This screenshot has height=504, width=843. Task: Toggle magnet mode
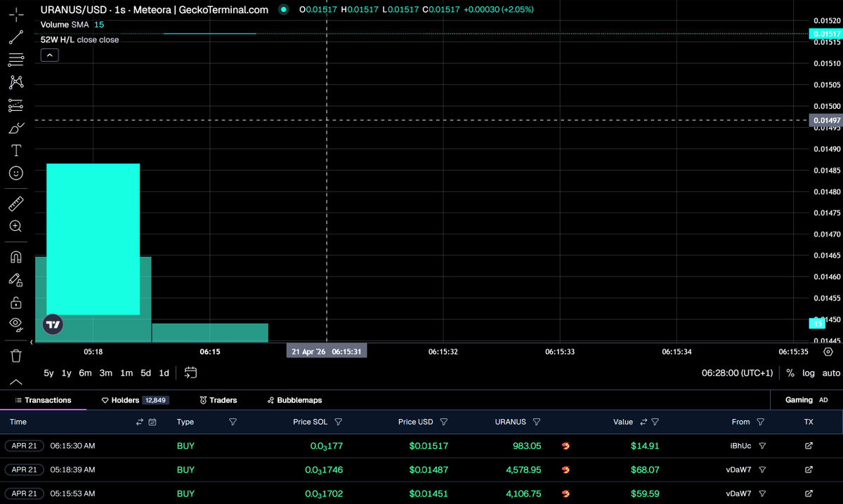(15, 257)
